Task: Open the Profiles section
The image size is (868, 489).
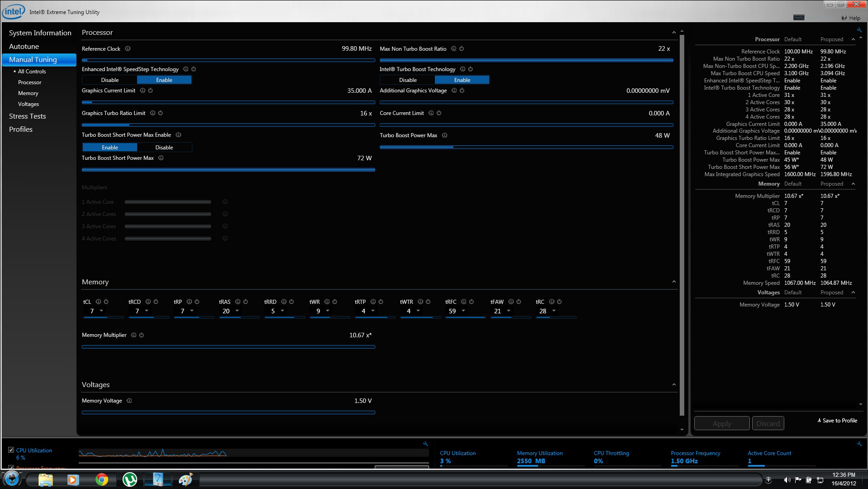Action: point(21,129)
